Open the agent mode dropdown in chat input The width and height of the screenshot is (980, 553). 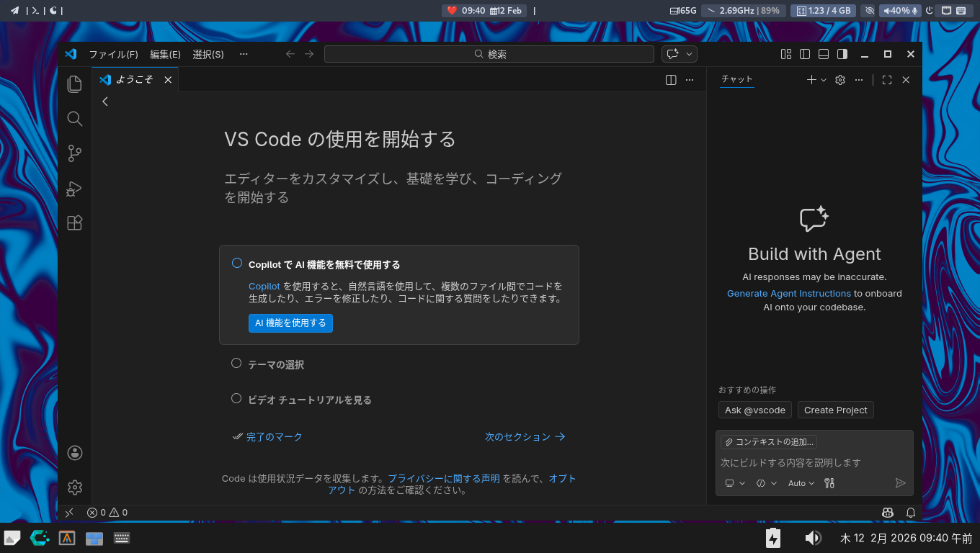(767, 483)
